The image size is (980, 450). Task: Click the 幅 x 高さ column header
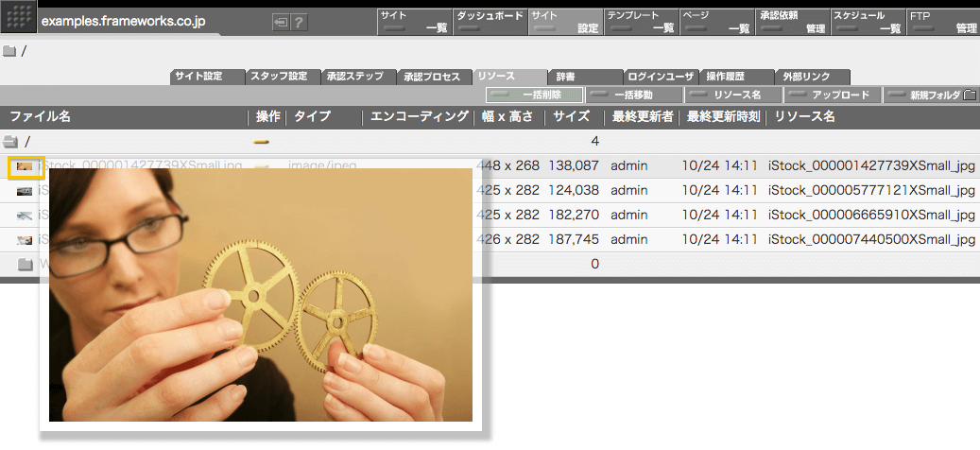[507, 117]
